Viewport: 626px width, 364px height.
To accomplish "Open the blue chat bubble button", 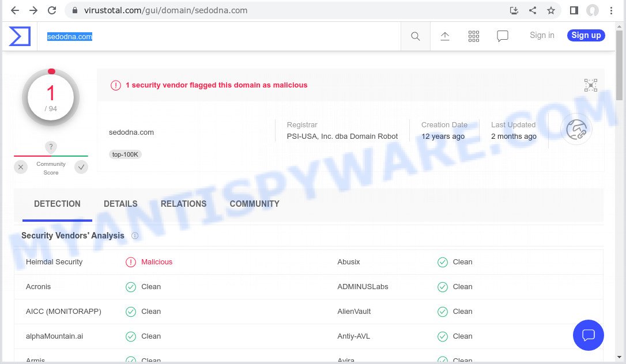I will coord(588,335).
